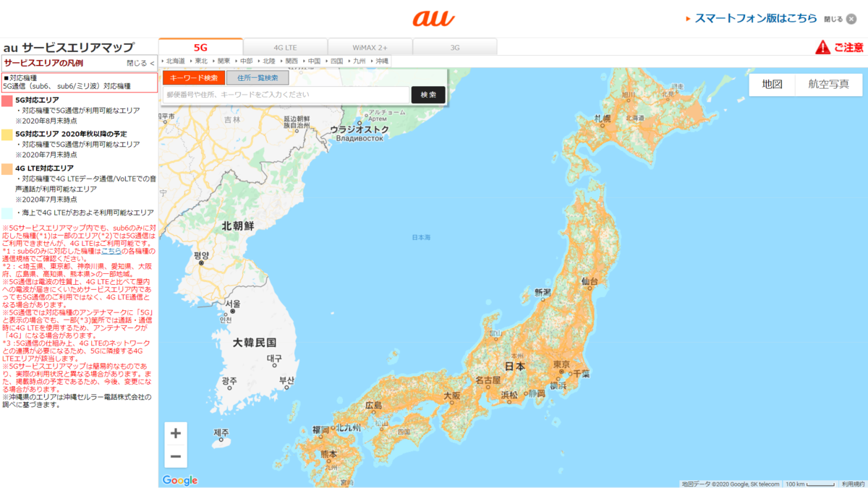Click the light blue 海上 4G LTE swatch
Screen dimensions: 868x488
click(7, 213)
